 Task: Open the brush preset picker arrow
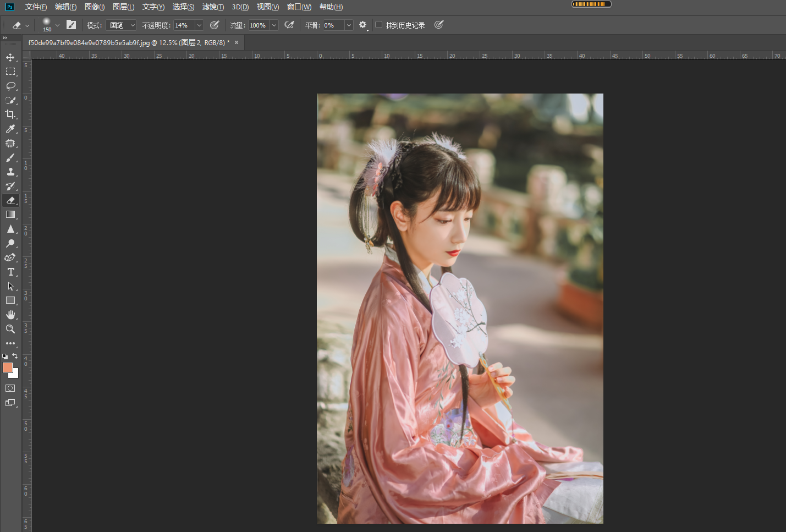(57, 25)
